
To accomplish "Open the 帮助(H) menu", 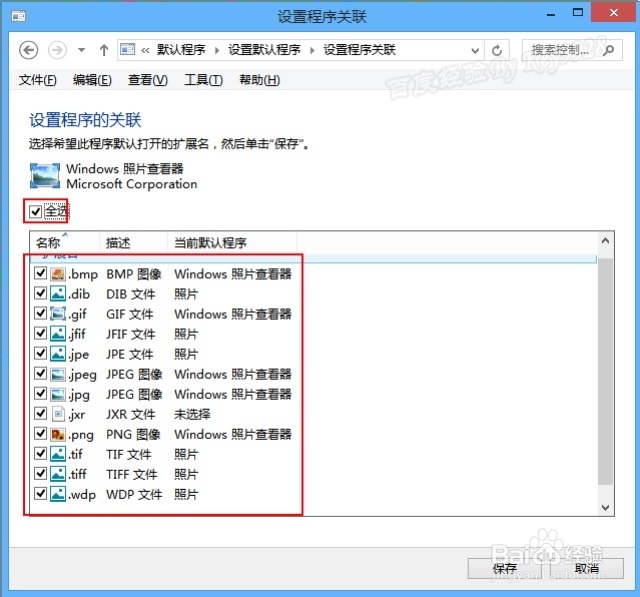I will click(260, 80).
